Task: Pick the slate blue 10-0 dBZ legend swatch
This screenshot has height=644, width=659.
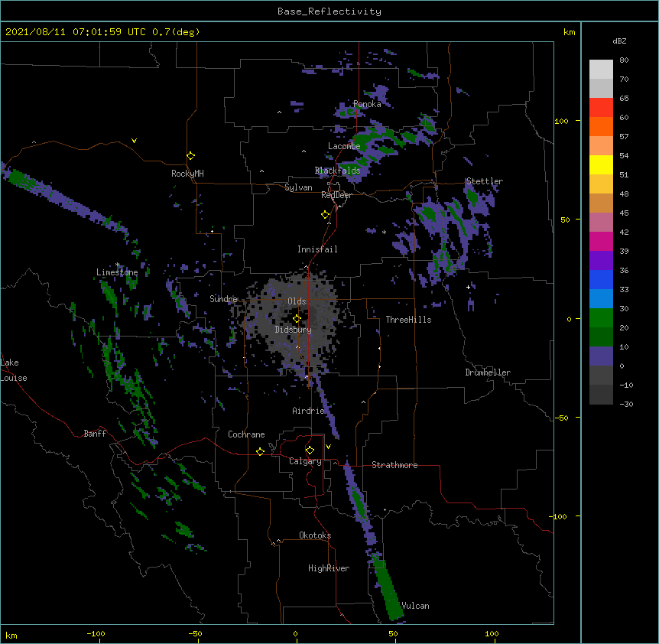Action: (601, 356)
